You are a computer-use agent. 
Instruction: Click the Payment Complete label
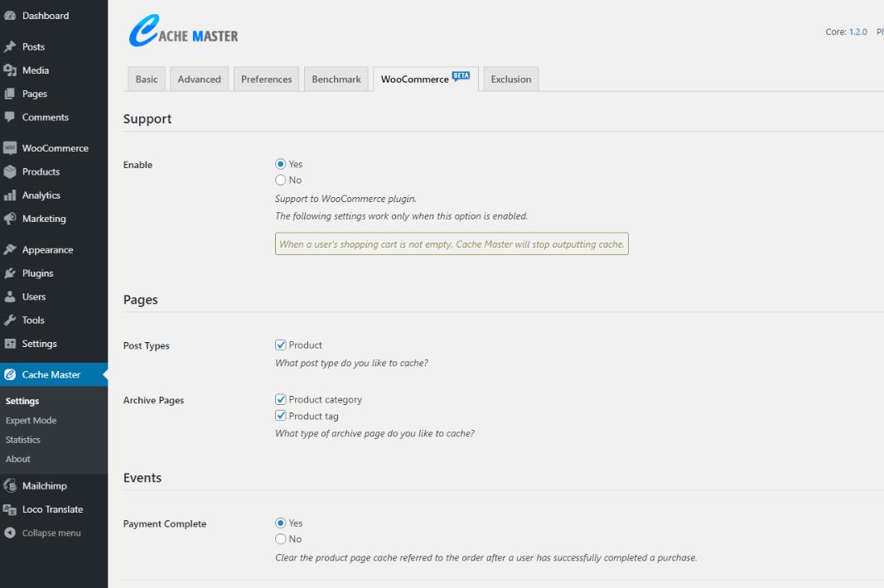point(165,523)
